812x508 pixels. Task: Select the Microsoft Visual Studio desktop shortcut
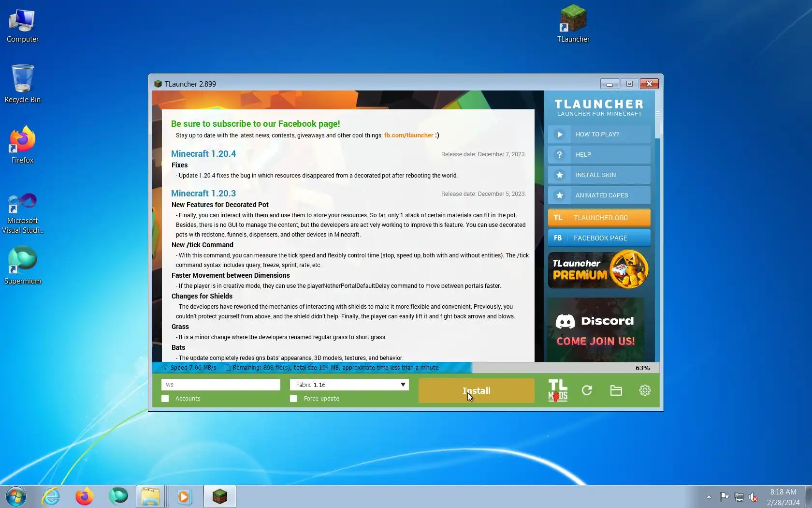tap(23, 213)
